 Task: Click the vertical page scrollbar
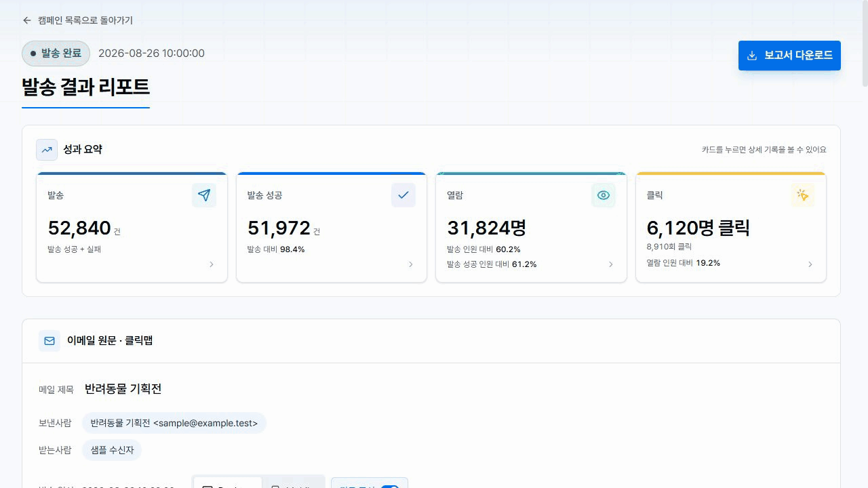point(865,244)
